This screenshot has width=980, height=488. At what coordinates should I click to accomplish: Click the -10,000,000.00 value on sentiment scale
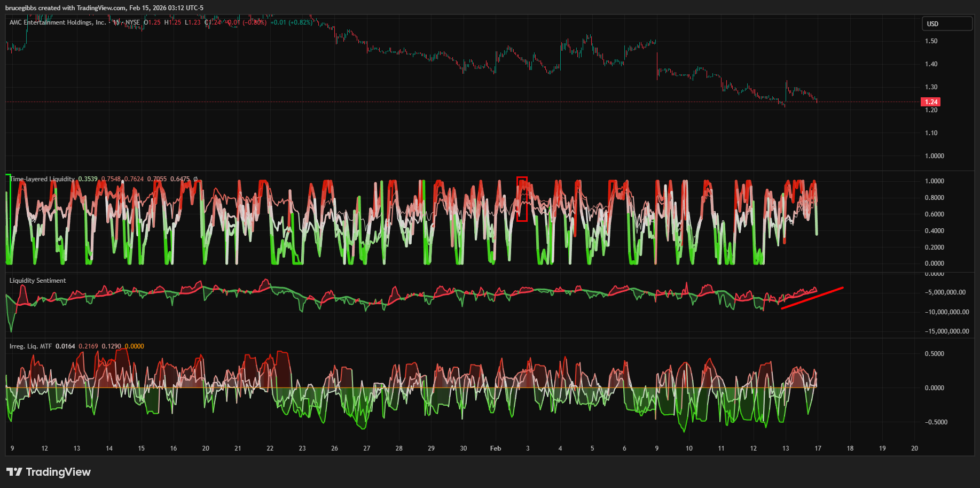pos(947,312)
